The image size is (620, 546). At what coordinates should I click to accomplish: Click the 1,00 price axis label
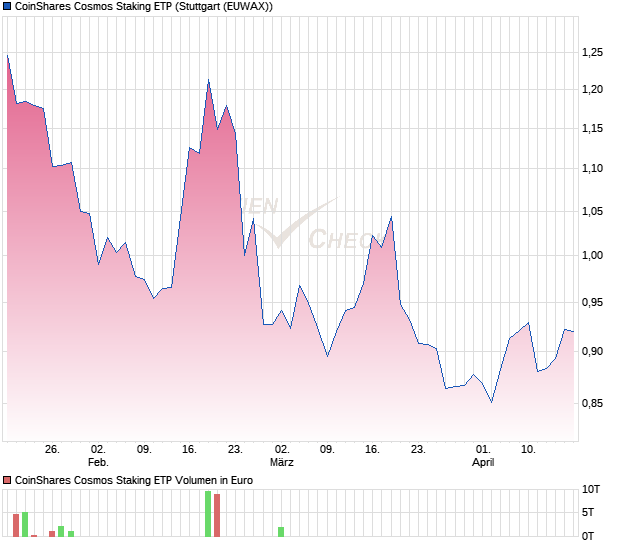(592, 255)
